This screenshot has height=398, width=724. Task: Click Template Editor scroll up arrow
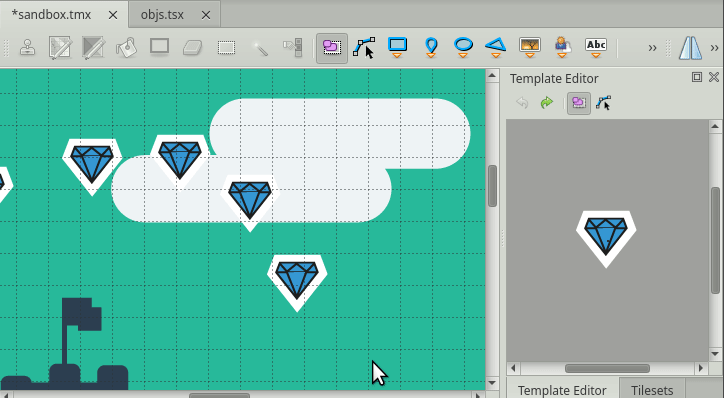pyautogui.click(x=715, y=126)
